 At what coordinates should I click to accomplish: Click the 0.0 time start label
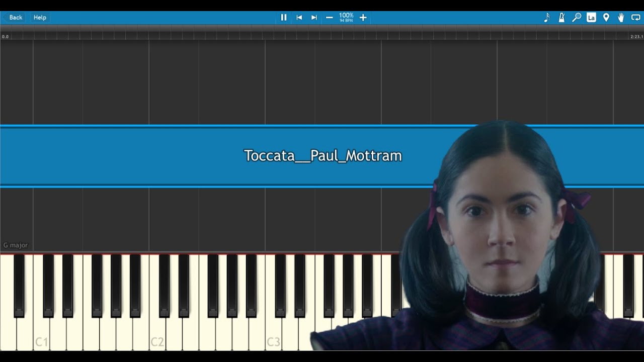point(5,37)
